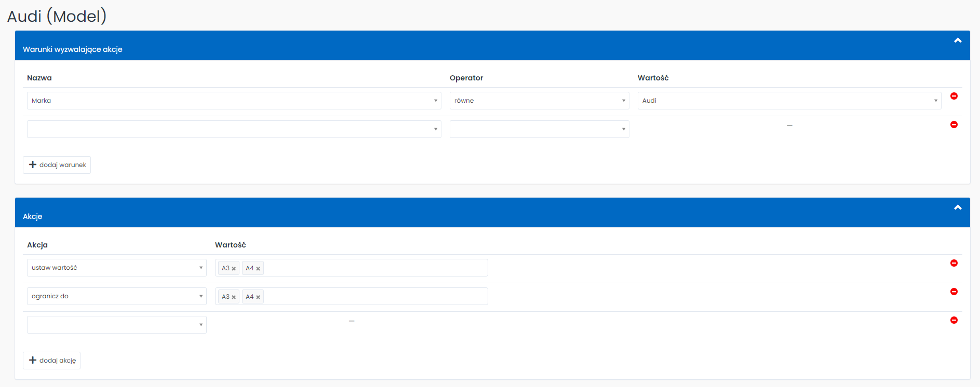Open the 'ustaw wartość' action dropdown
The image size is (980, 387).
[117, 268]
